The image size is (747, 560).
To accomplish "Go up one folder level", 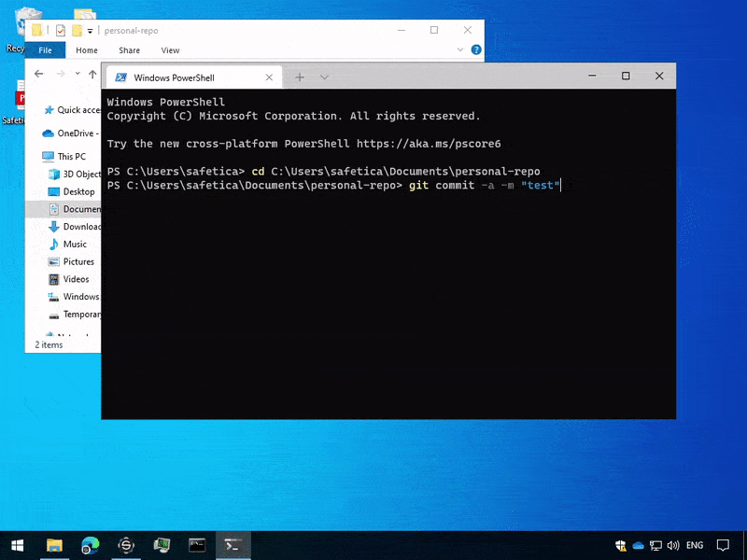I will (92, 74).
